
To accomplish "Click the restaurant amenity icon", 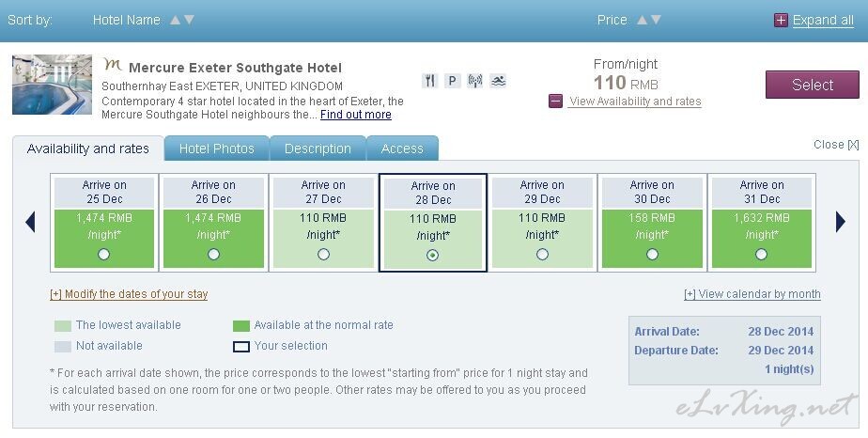I will (429, 81).
